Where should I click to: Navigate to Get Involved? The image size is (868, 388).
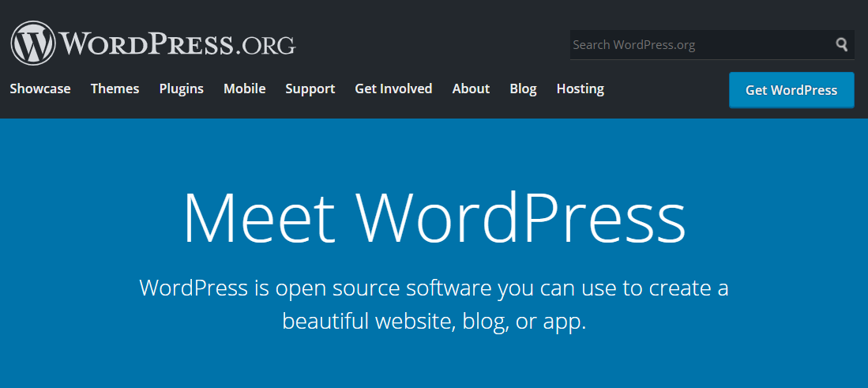pos(393,89)
